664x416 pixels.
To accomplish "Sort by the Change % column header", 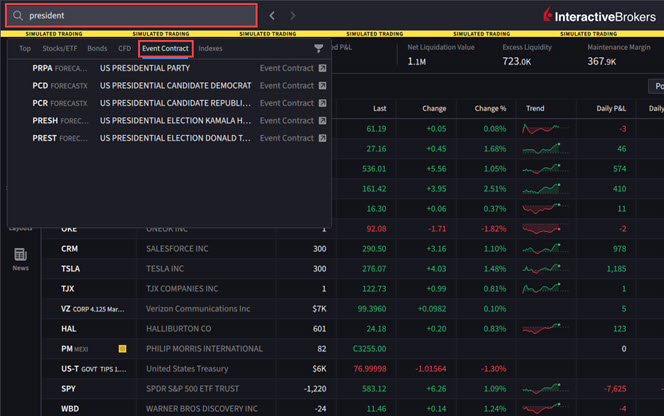I will [x=490, y=108].
